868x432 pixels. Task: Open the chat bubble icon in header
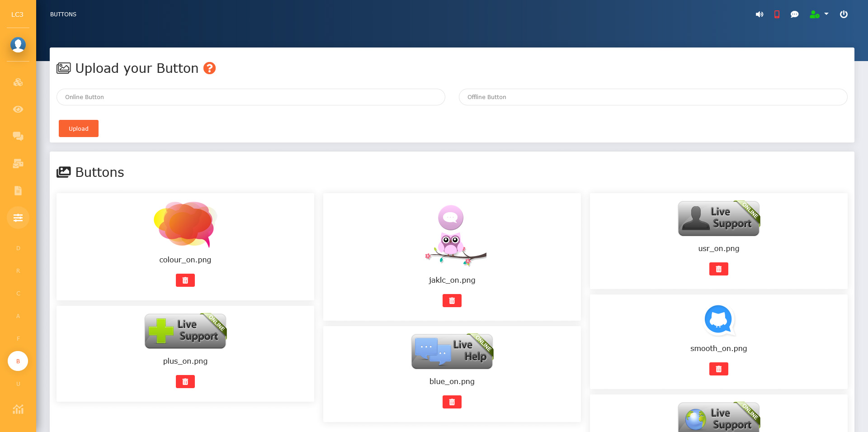794,14
